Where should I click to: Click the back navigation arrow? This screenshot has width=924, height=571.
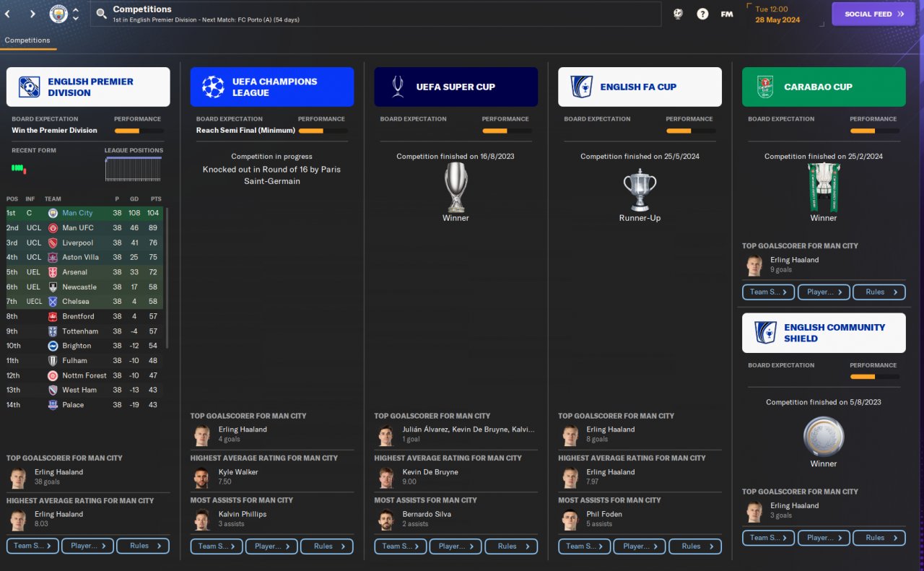[8, 14]
